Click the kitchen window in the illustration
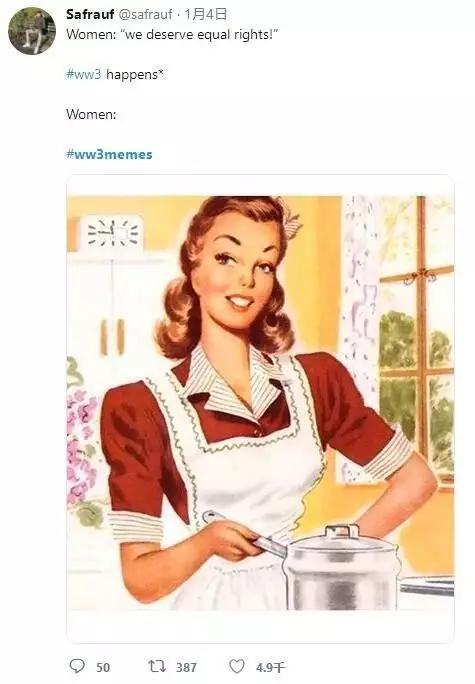This screenshot has width=475, height=684. point(417,340)
